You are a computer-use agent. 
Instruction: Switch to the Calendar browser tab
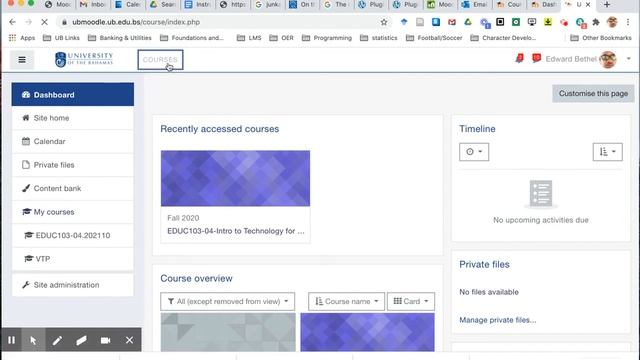(127, 5)
